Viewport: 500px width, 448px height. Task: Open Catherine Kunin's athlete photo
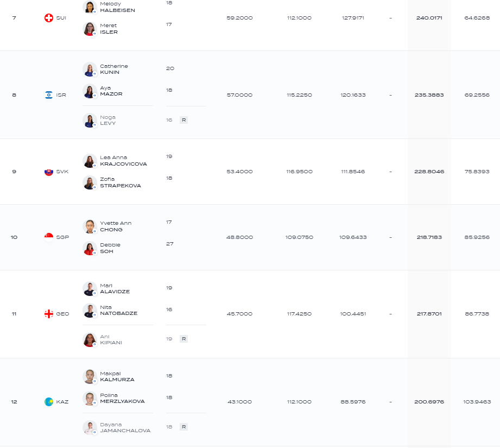click(90, 69)
